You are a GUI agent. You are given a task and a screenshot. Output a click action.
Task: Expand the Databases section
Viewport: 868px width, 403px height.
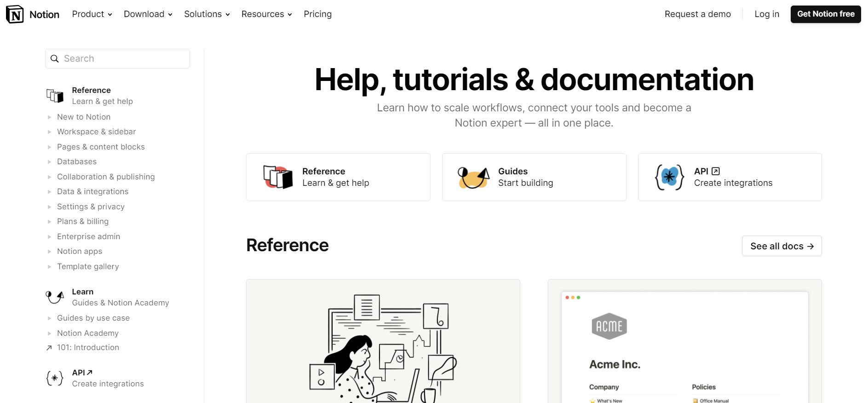[50, 162]
